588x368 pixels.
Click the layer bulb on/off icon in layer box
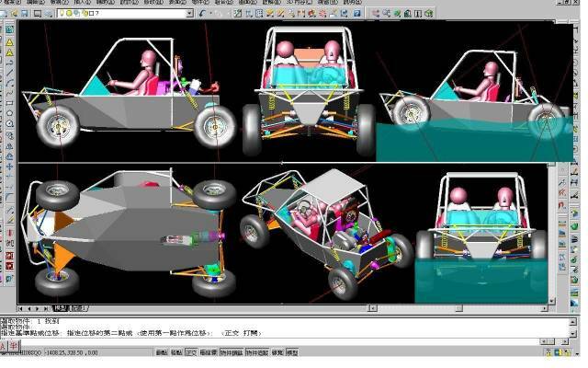(x=62, y=14)
